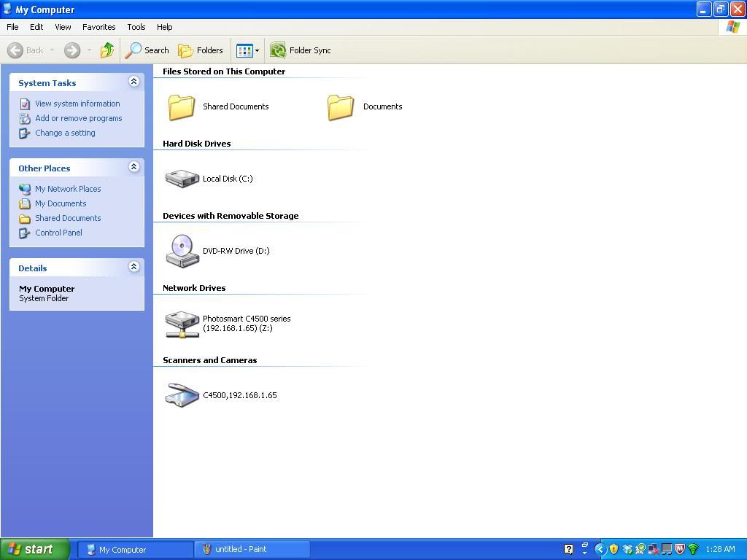Viewport: 747px width, 560px height.
Task: Click Add or remove programs link
Action: point(79,118)
